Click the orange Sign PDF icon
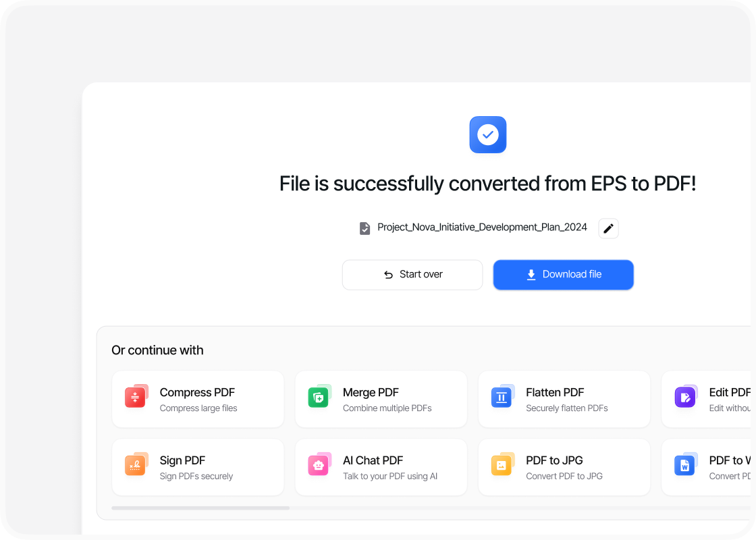 point(136,464)
